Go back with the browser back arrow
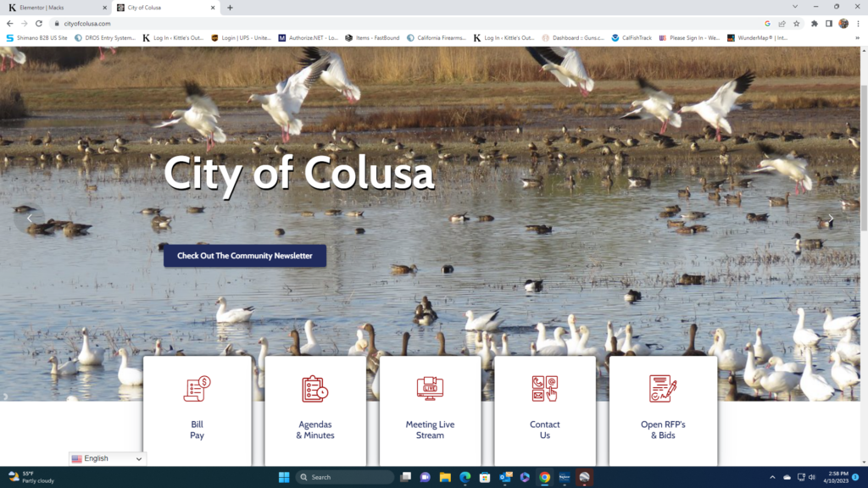The image size is (868, 488). point(10,23)
